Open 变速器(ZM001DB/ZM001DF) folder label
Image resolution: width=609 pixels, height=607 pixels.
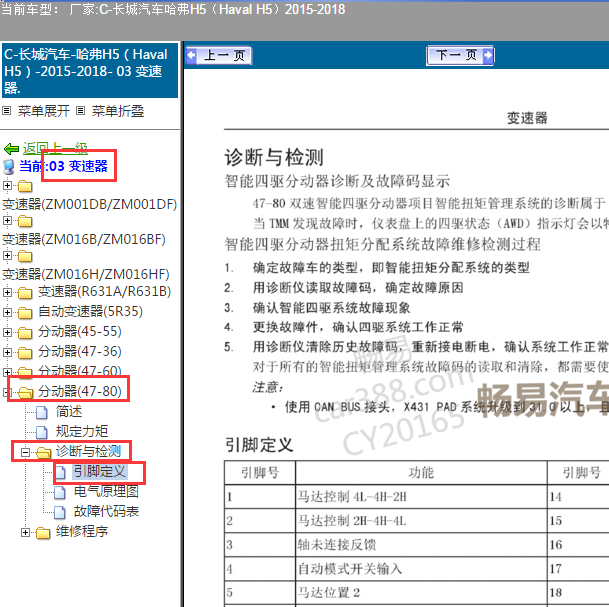click(90, 204)
